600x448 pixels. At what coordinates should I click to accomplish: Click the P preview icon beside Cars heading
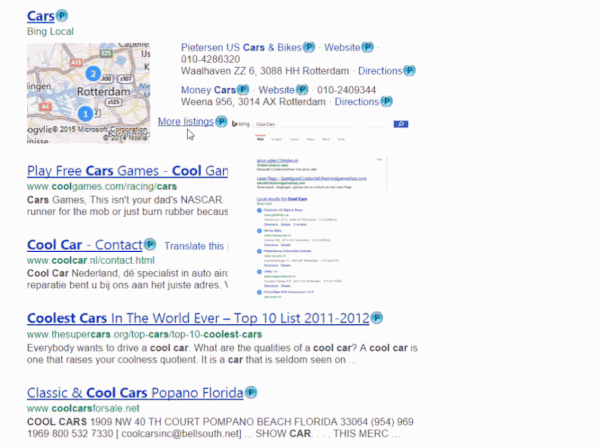(x=62, y=16)
